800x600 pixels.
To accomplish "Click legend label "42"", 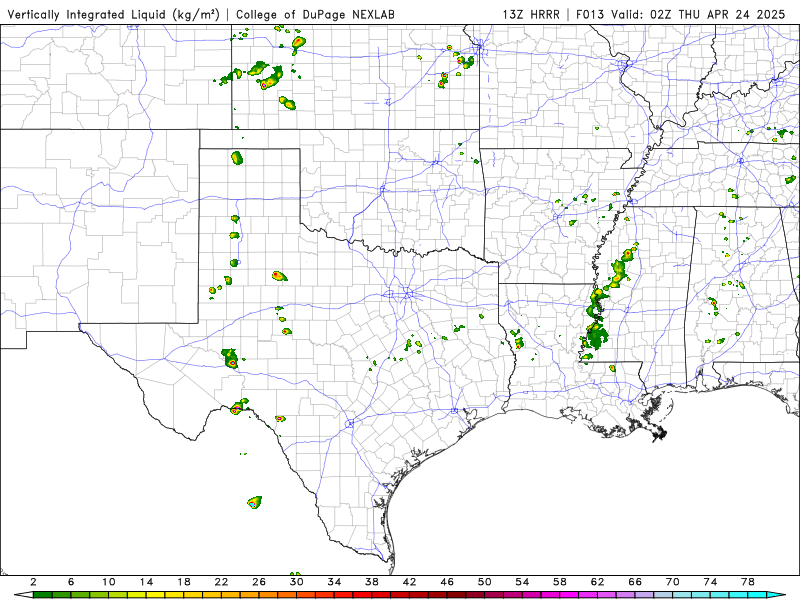I will click(x=409, y=582).
